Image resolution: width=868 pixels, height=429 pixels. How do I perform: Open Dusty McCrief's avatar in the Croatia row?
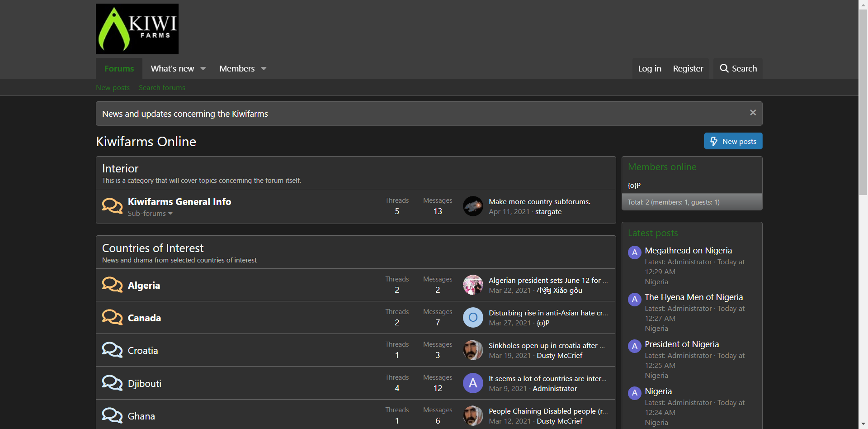(473, 350)
